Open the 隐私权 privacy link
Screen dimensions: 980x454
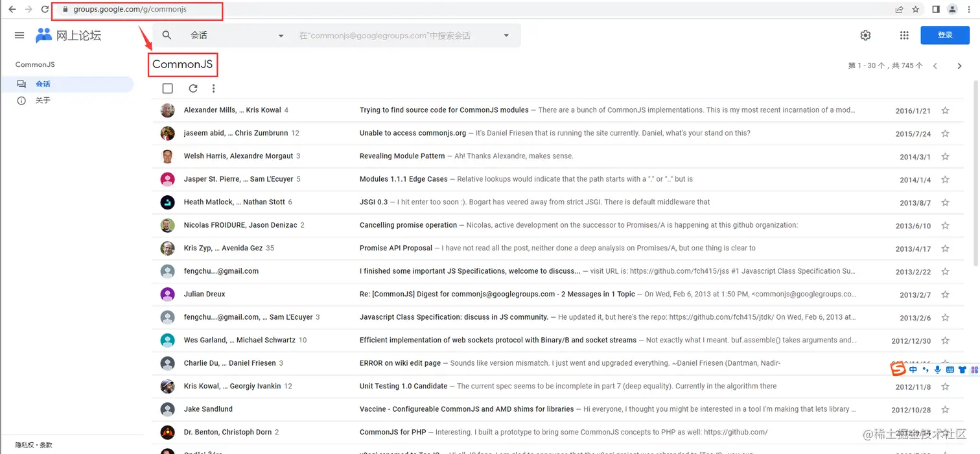click(x=25, y=446)
